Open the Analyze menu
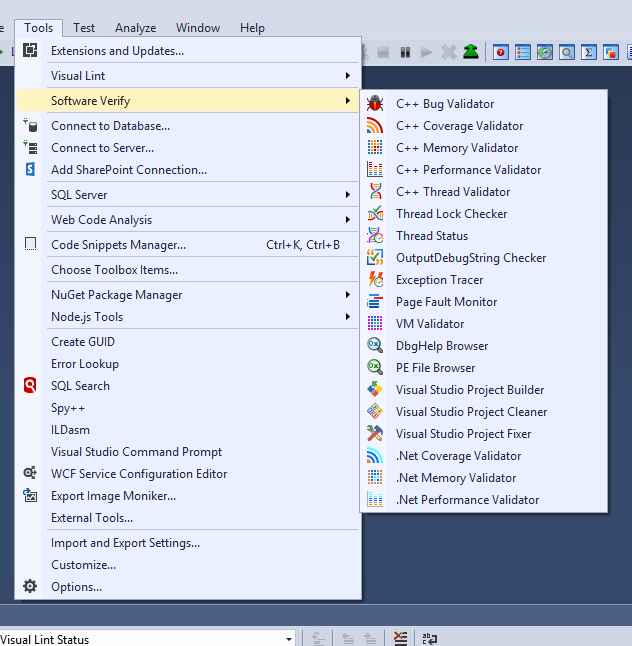This screenshot has height=646, width=632. tap(136, 28)
